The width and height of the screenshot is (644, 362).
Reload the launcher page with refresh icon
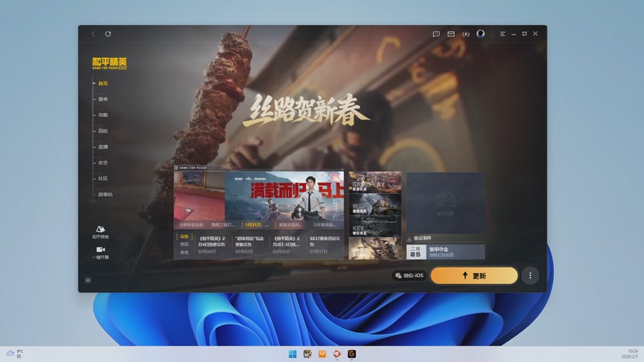108,34
